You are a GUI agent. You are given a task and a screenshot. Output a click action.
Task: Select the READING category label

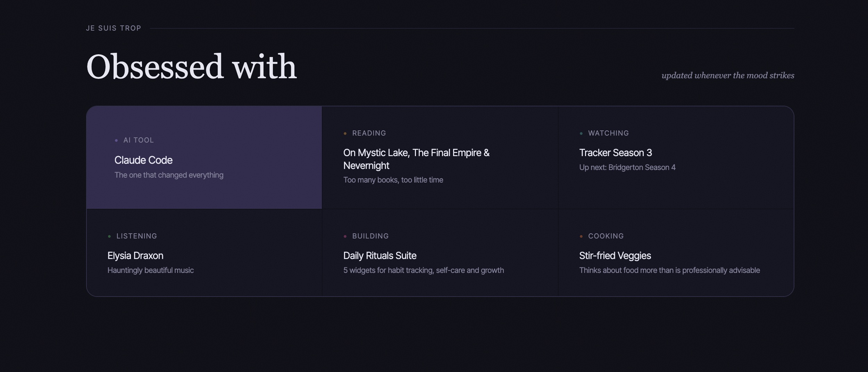coord(369,133)
